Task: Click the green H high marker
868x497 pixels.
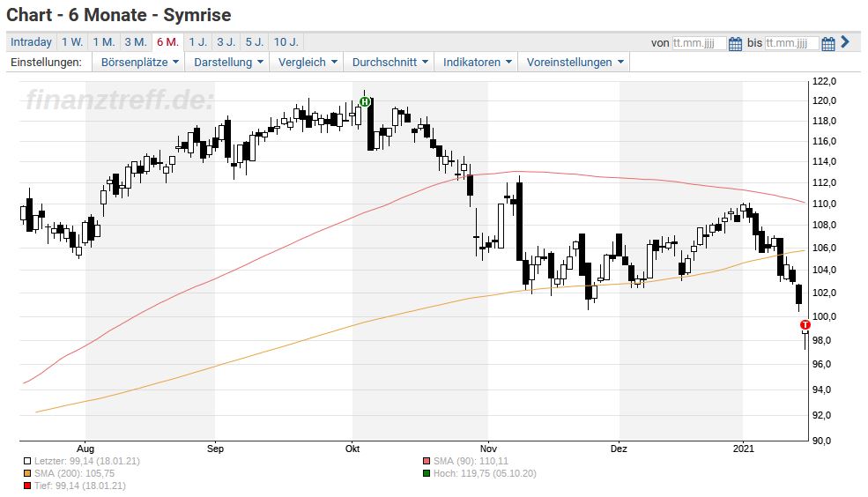Action: pyautogui.click(x=364, y=101)
